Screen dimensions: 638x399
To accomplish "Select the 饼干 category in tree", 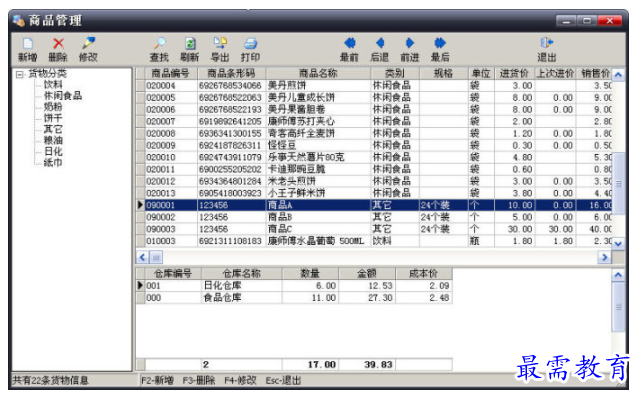I will [x=53, y=118].
